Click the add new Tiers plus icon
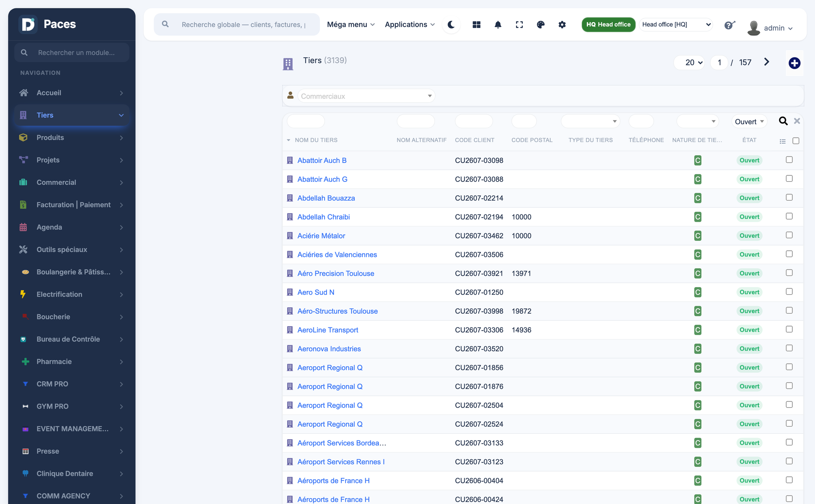815x504 pixels. [x=794, y=63]
